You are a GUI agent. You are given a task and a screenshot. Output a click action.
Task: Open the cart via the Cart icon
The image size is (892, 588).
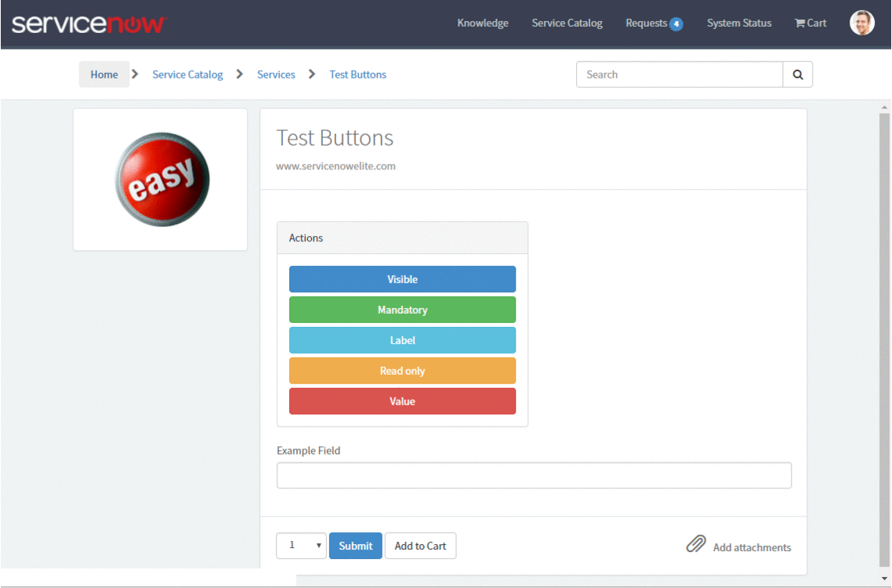[x=810, y=23]
